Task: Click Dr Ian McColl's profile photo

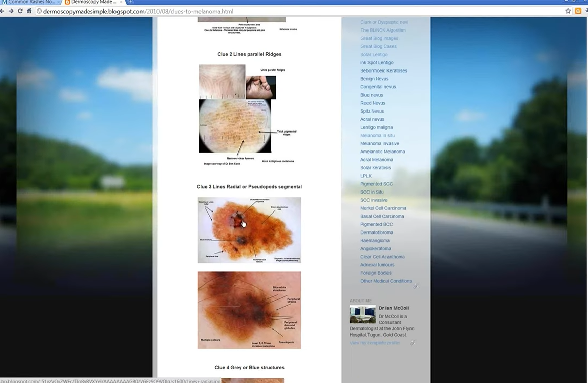Action: pos(362,314)
